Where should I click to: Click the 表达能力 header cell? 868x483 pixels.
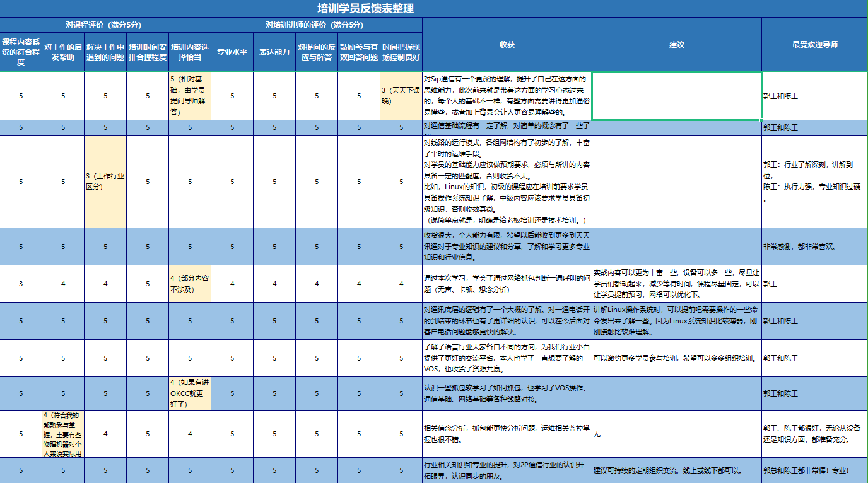(274, 52)
